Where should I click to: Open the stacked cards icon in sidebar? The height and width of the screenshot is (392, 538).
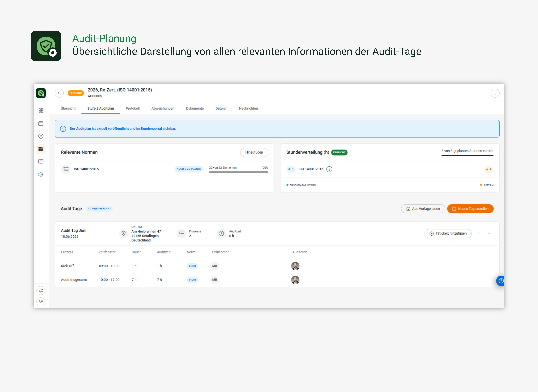tap(41, 123)
